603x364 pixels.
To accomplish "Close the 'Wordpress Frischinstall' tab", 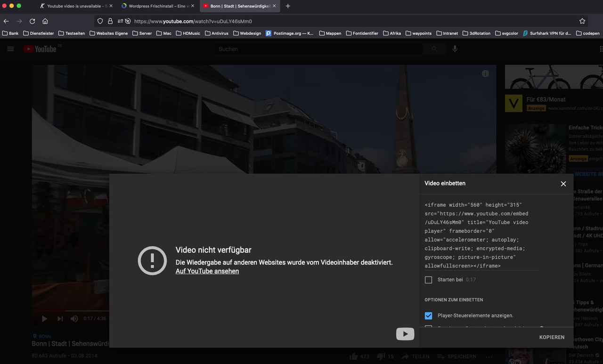I will pyautogui.click(x=192, y=6).
